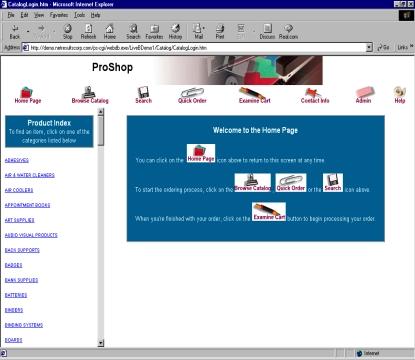415x360 pixels.
Task: Expand the address bar dropdown arrow
Action: point(369,48)
